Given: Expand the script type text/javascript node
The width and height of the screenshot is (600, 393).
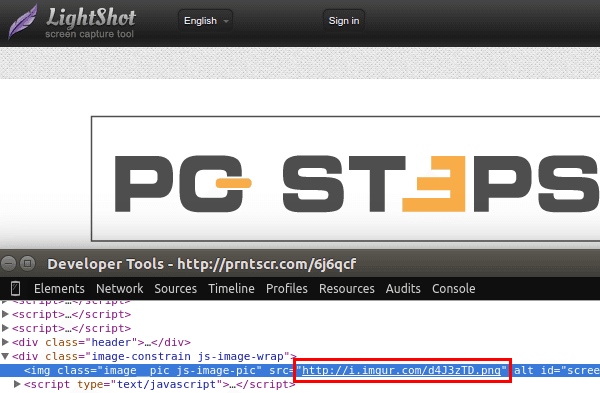Looking at the screenshot, I should pos(17,384).
